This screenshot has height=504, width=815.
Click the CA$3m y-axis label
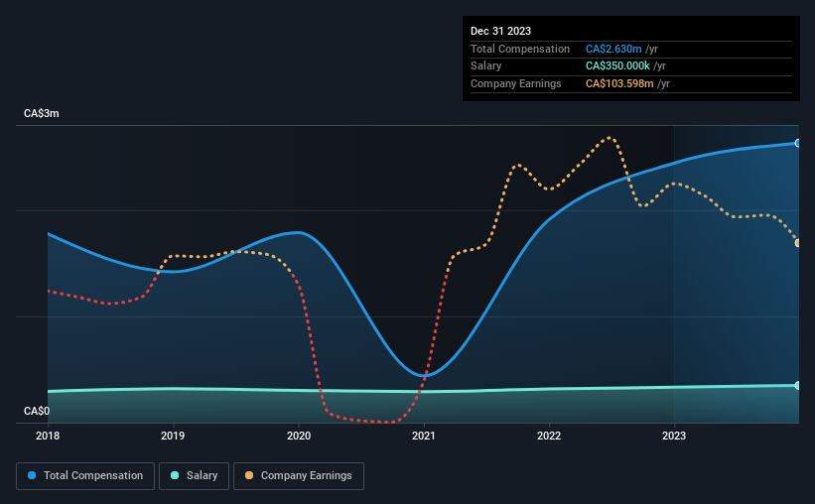42,113
